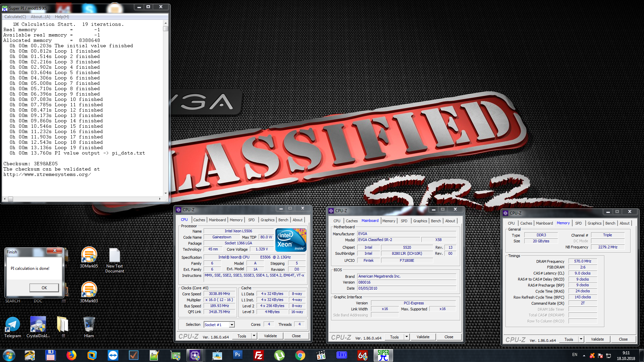This screenshot has width=644, height=362.
Task: Open New Text Document on desktop
Action: point(115,260)
